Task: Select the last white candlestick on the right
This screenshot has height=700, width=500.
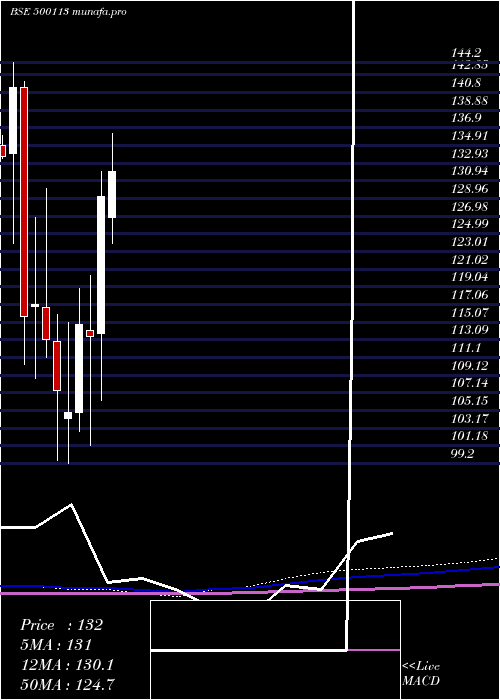Action: pyautogui.click(x=112, y=194)
